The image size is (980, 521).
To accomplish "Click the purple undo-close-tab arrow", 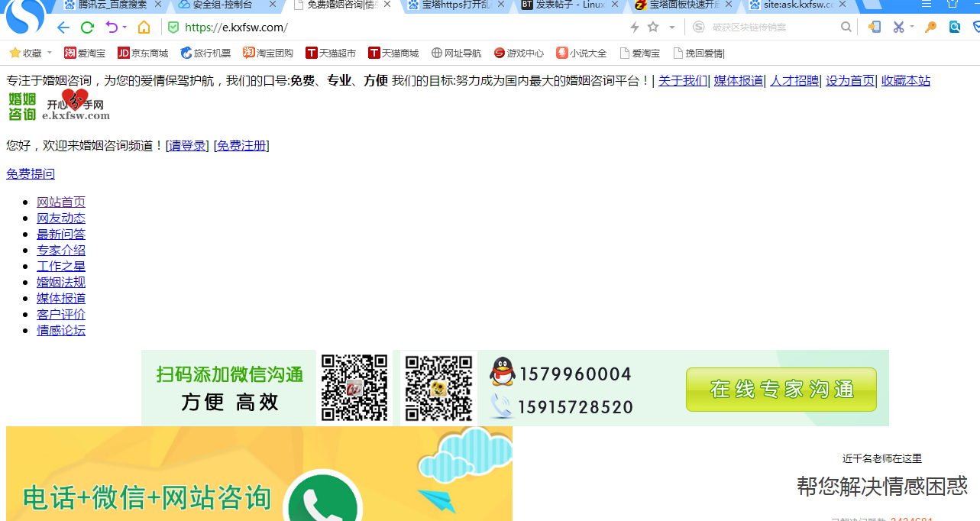I will [x=112, y=28].
